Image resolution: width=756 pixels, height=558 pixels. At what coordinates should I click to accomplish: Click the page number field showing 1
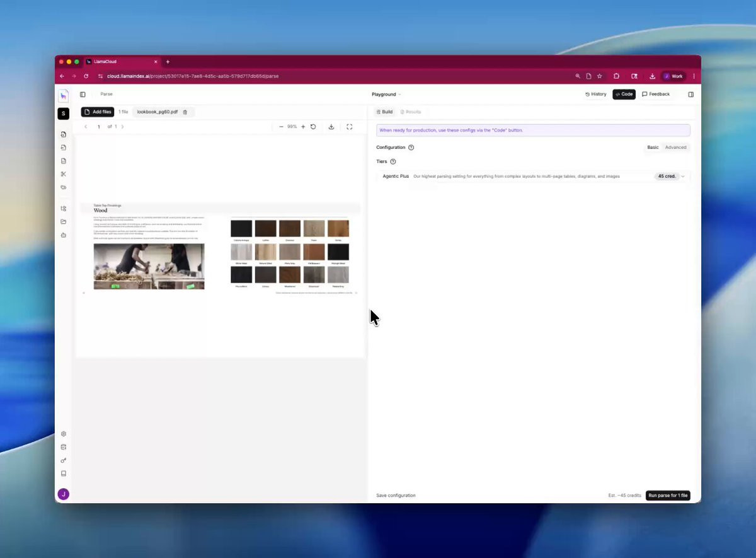pyautogui.click(x=99, y=127)
